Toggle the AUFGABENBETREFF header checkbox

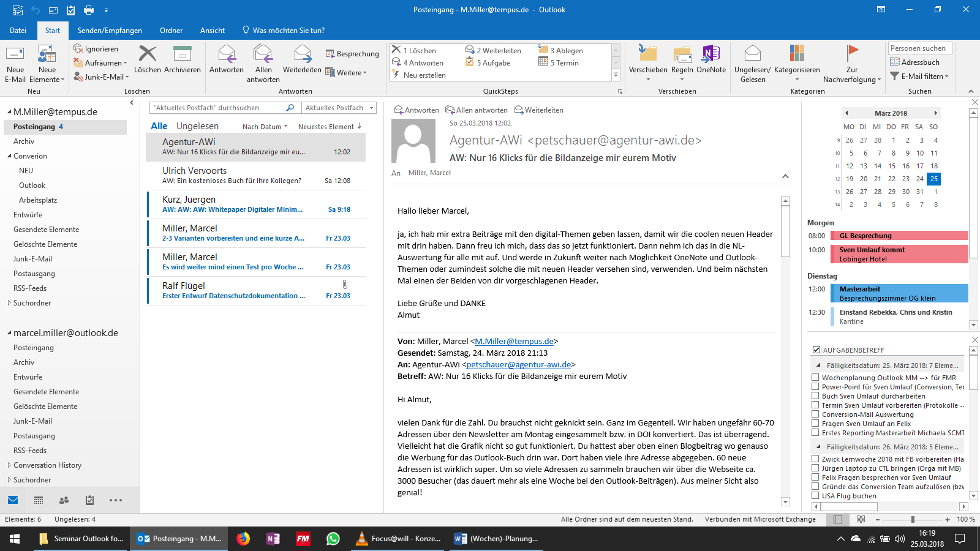[x=816, y=350]
